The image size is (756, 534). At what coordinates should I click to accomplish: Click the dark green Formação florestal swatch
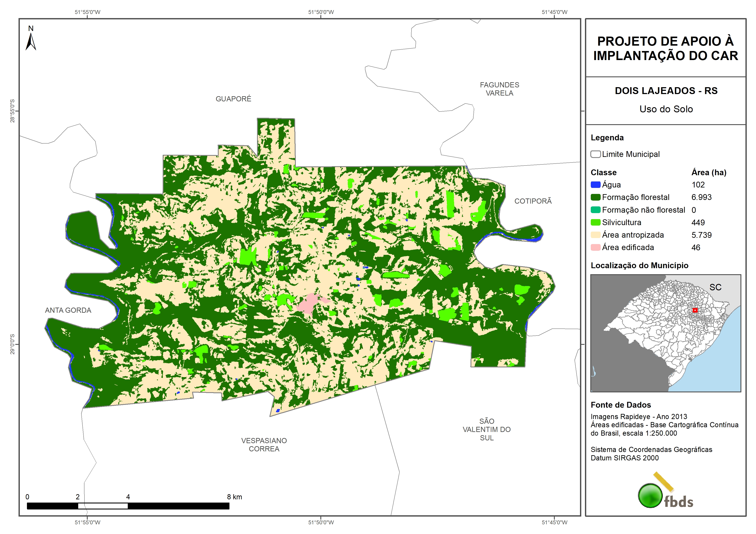595,197
